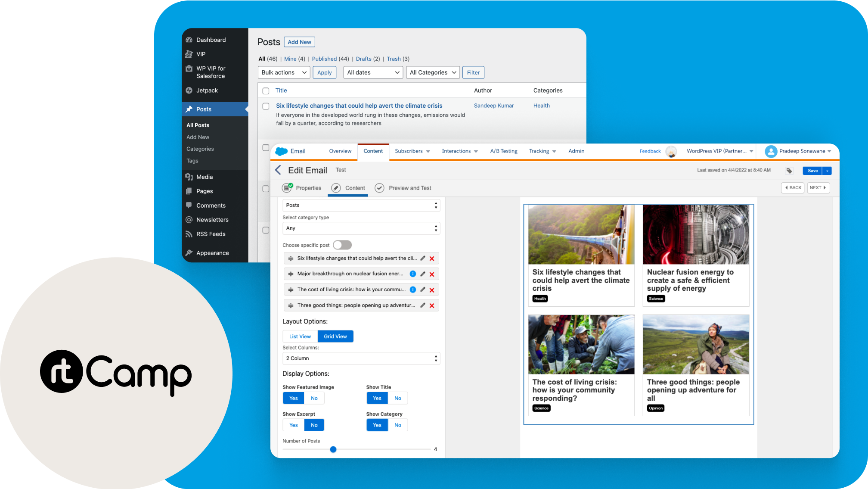Edit 'The cost of living crisis' post item
This screenshot has width=868, height=489.
(423, 290)
